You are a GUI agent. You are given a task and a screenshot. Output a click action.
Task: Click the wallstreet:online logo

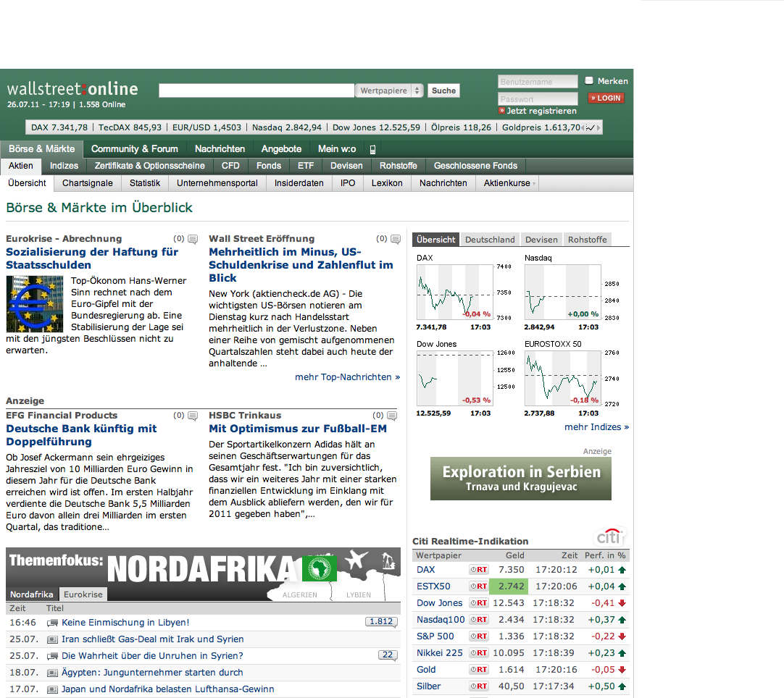pos(72,89)
